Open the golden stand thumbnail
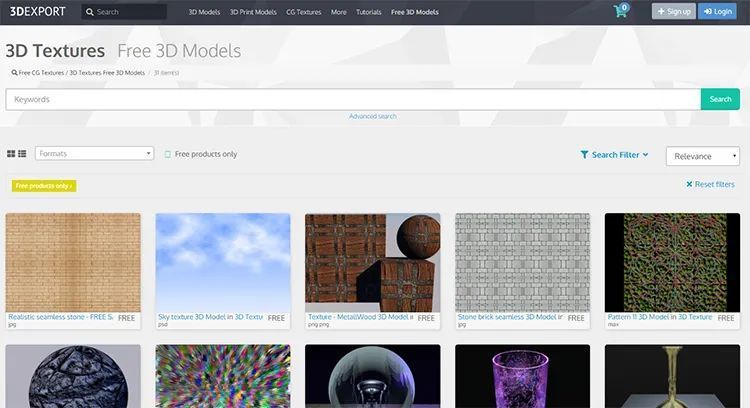Image resolution: width=750 pixels, height=408 pixels. [673, 376]
